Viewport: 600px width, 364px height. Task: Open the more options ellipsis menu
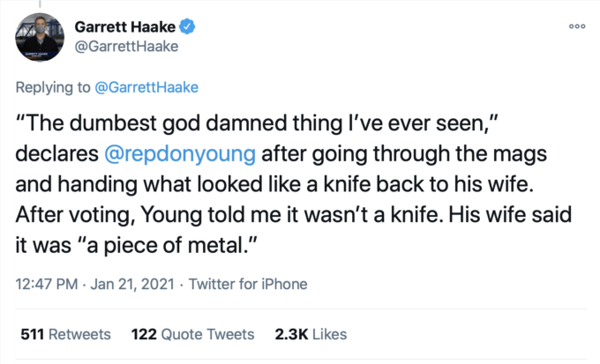(576, 26)
